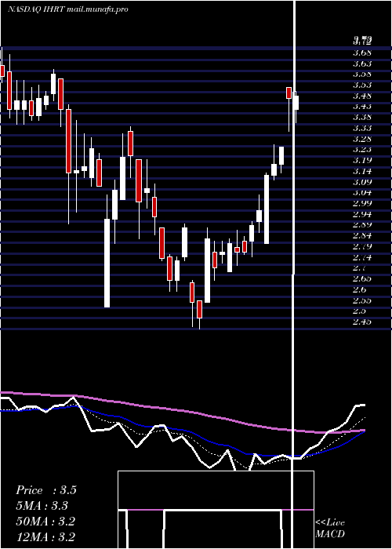Click the Price : 3.5 readout
Viewport: 392px width, 549px height.
tap(46, 490)
